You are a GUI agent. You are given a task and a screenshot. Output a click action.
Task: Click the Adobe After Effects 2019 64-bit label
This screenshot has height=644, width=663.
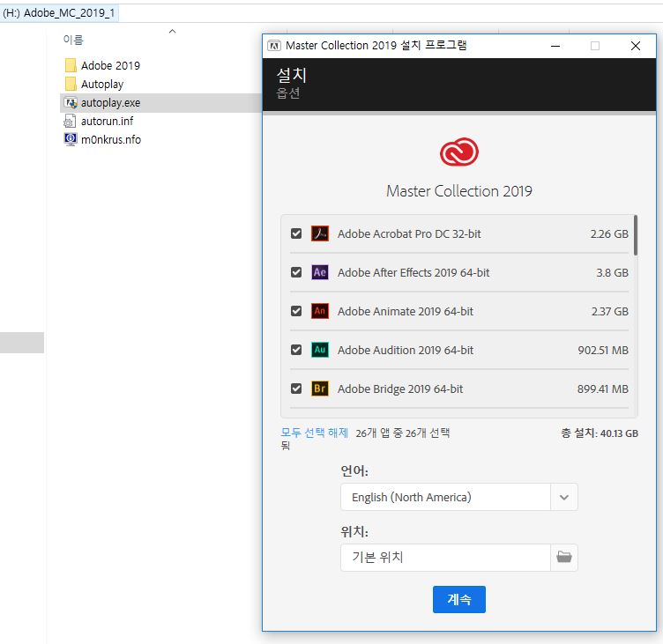(x=413, y=272)
